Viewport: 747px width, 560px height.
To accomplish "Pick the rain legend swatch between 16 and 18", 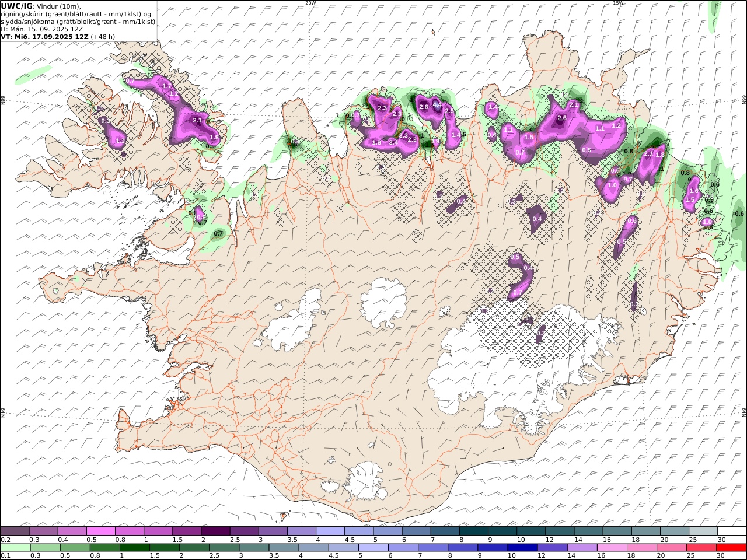I will 612,547.
